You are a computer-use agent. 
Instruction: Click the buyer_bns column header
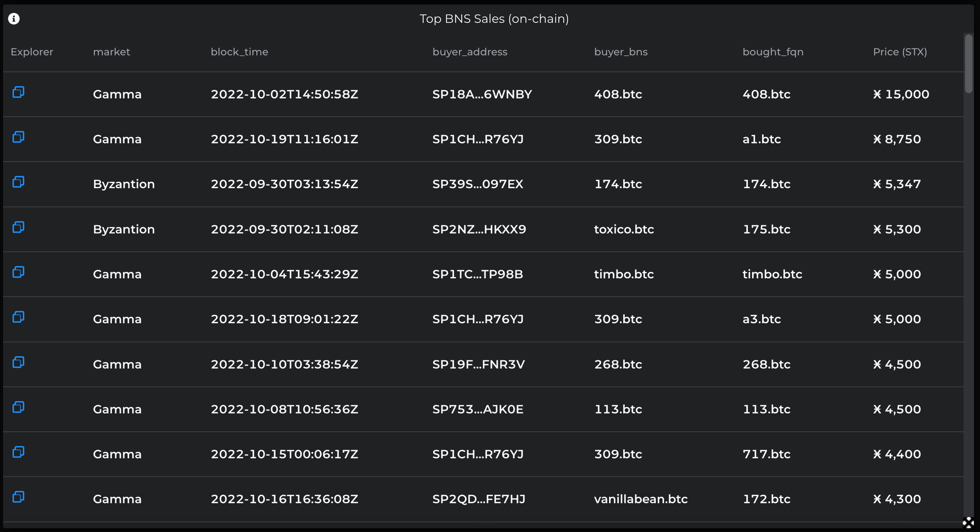621,52
